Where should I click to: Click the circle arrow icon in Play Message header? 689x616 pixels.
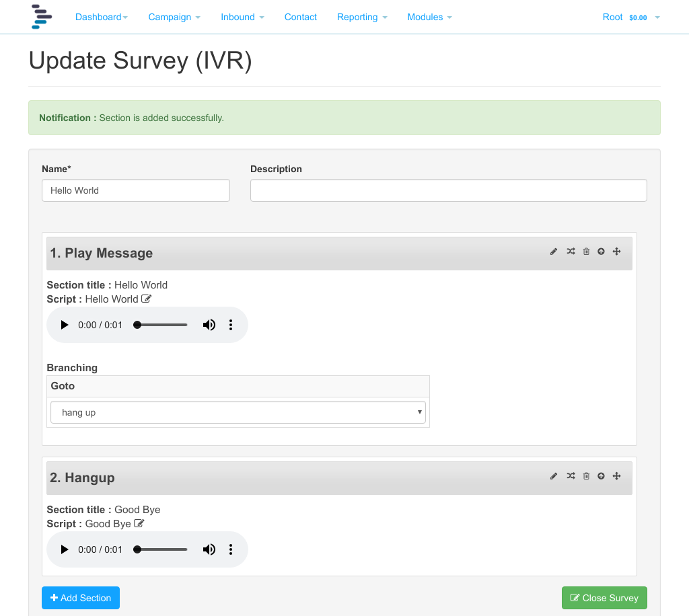(601, 252)
